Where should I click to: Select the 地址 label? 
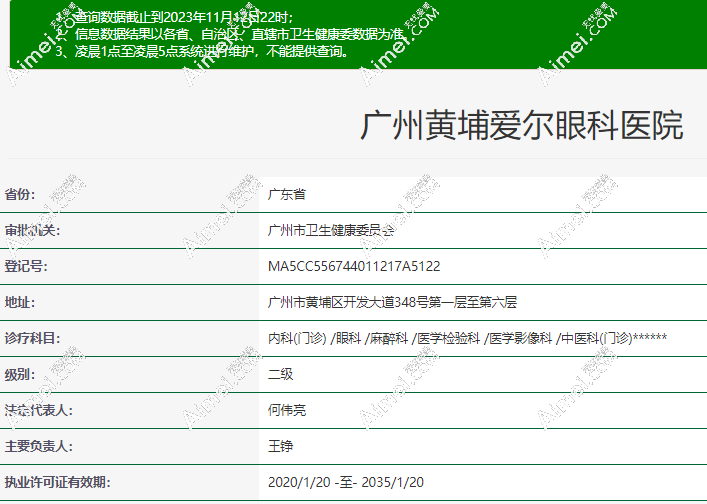20,302
